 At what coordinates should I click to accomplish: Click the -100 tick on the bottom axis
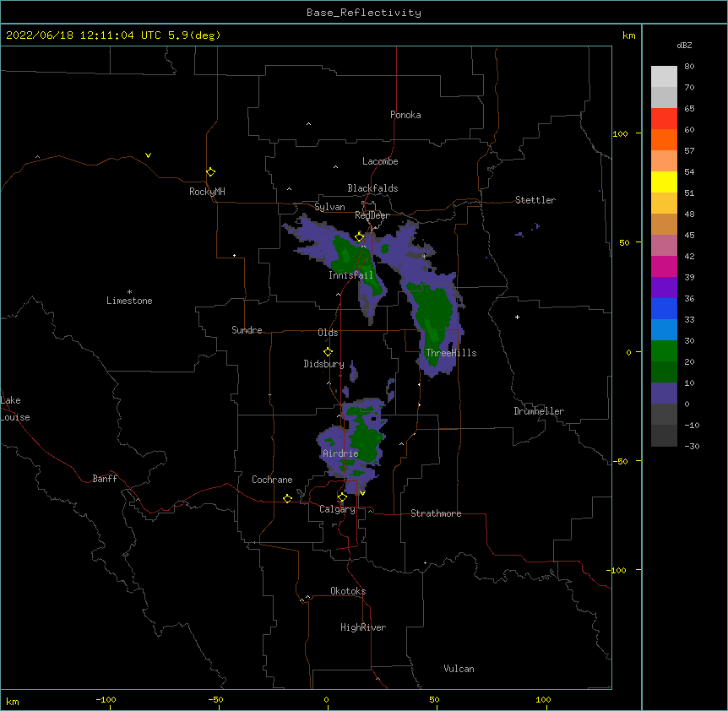pyautogui.click(x=106, y=699)
